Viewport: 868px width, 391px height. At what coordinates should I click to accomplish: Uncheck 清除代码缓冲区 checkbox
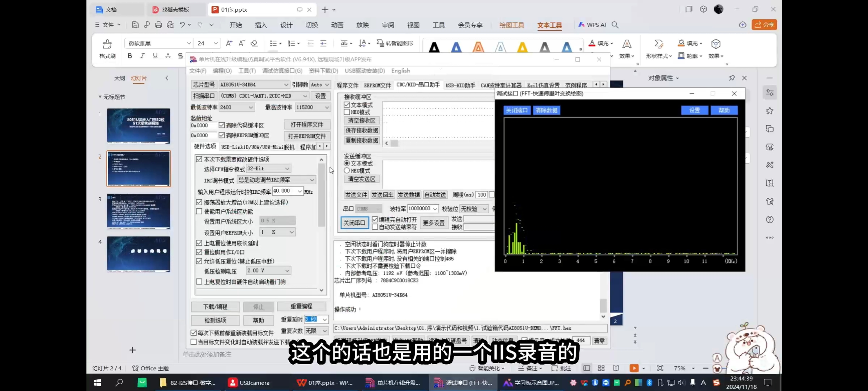pos(222,125)
